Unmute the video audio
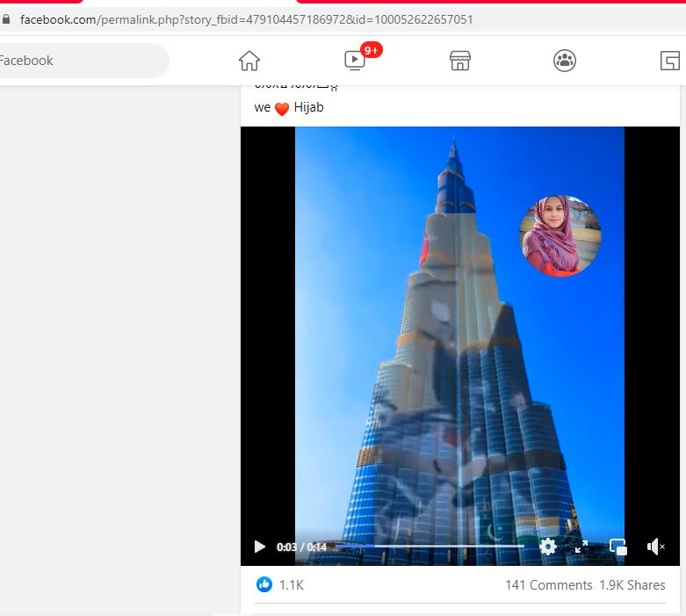The height and width of the screenshot is (616, 686). [x=655, y=547]
